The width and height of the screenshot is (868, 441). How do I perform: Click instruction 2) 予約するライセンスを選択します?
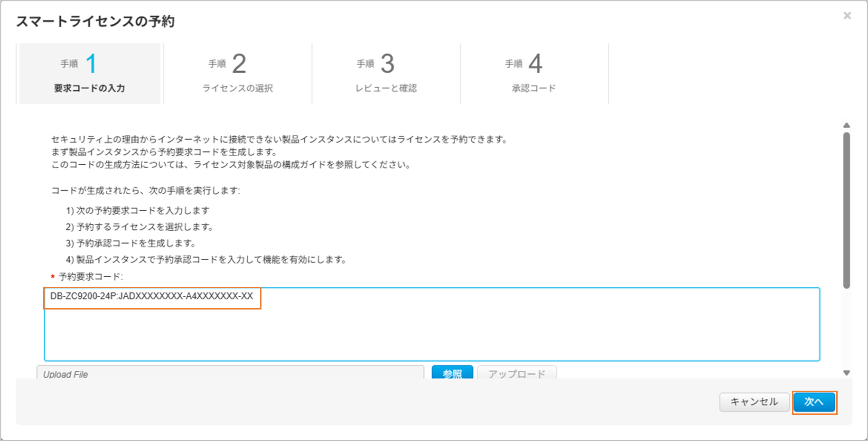click(x=140, y=227)
